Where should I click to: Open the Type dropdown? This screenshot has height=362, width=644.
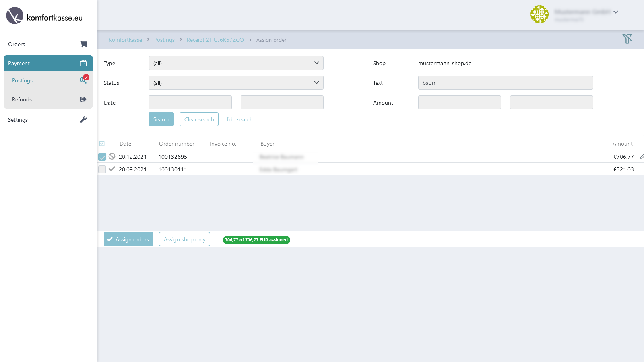tap(235, 63)
